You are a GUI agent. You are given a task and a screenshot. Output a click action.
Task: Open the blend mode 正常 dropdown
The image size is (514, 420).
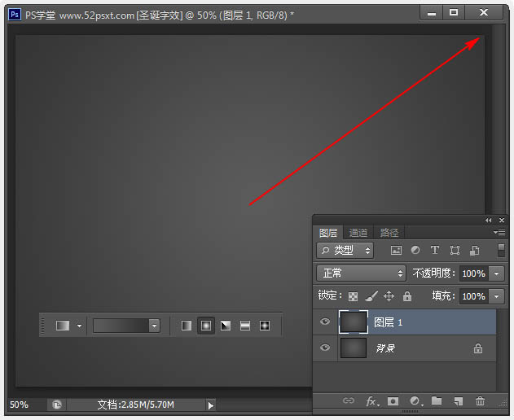(361, 273)
